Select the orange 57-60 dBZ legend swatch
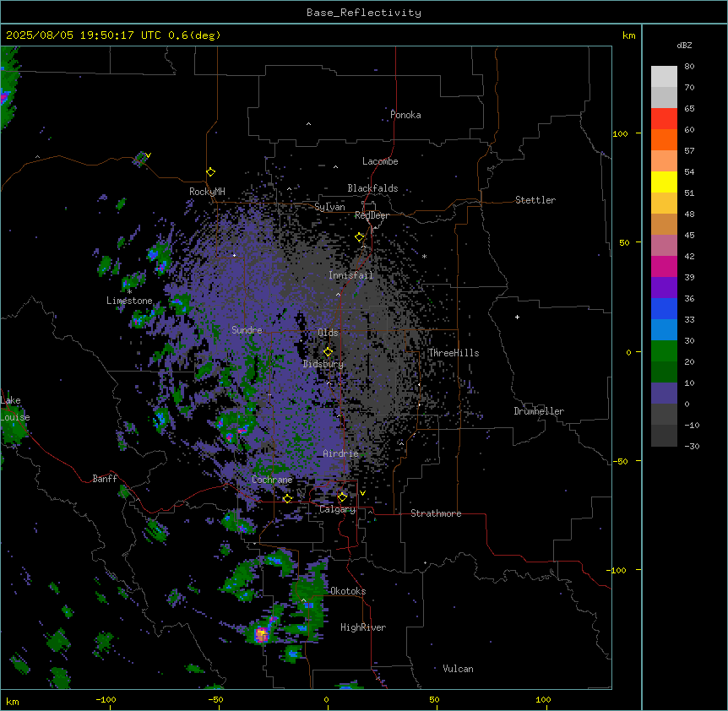The height and width of the screenshot is (711, 728). click(664, 139)
